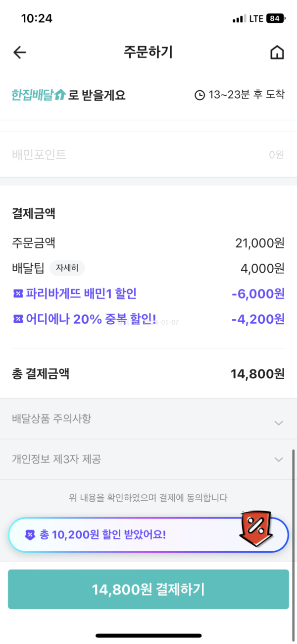
Task: Tap the clock icon beside arrival time
Action: pos(199,95)
